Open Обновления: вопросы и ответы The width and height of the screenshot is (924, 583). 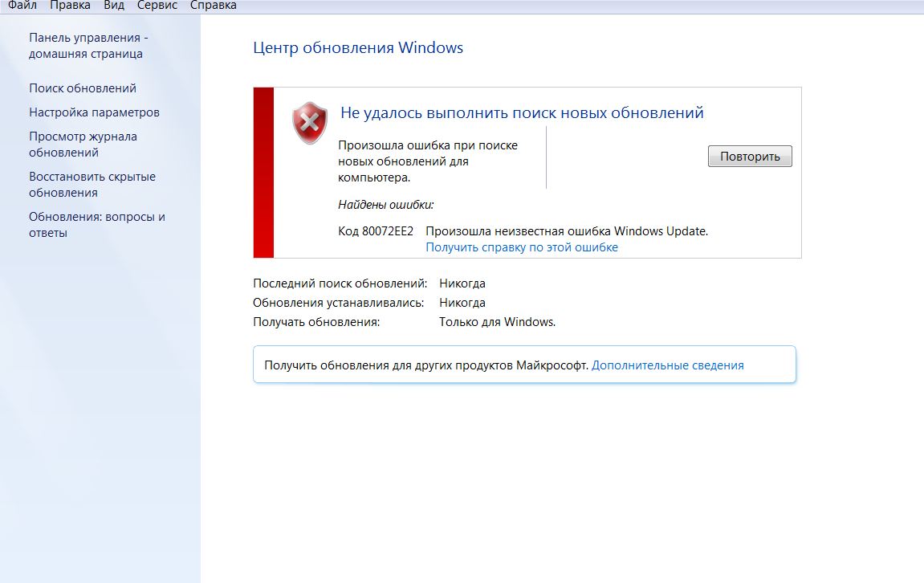coord(97,225)
